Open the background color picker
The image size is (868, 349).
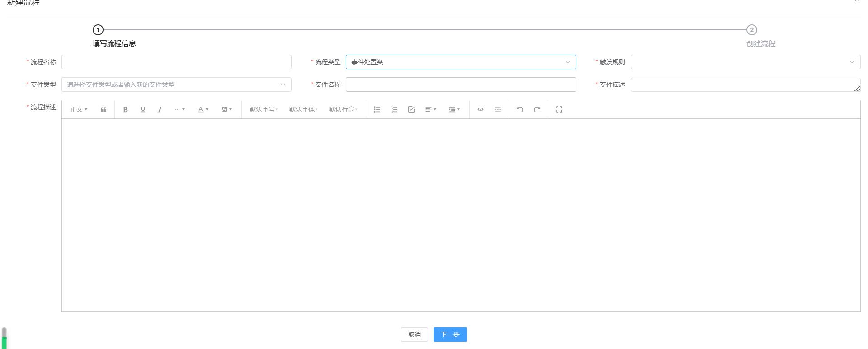tap(226, 109)
